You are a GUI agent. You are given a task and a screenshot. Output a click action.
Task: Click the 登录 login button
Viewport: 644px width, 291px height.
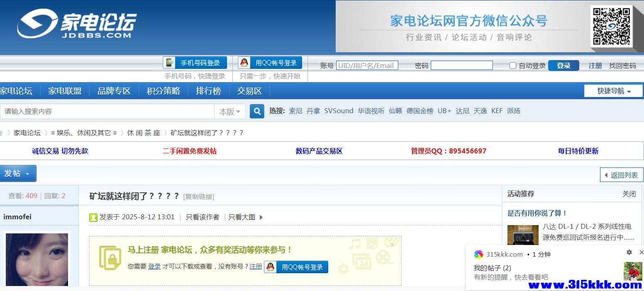pyautogui.click(x=563, y=65)
